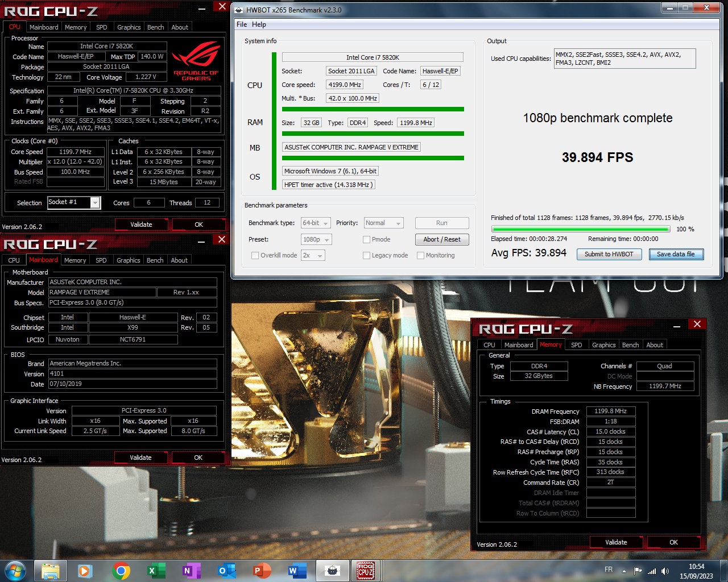728x582 pixels.
Task: Open Memory tab in Mainboard CPU-Z window
Action: 75,260
